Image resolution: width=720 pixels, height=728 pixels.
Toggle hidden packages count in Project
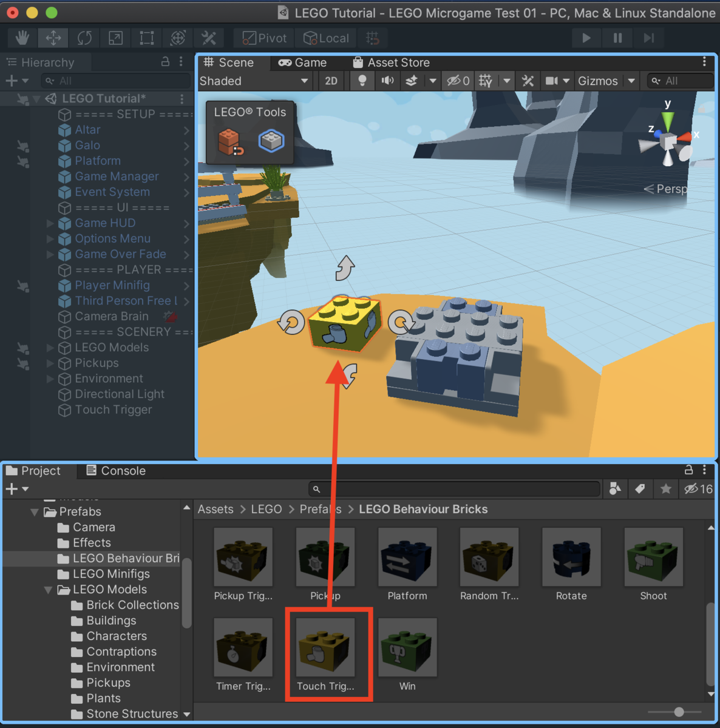coord(698,489)
